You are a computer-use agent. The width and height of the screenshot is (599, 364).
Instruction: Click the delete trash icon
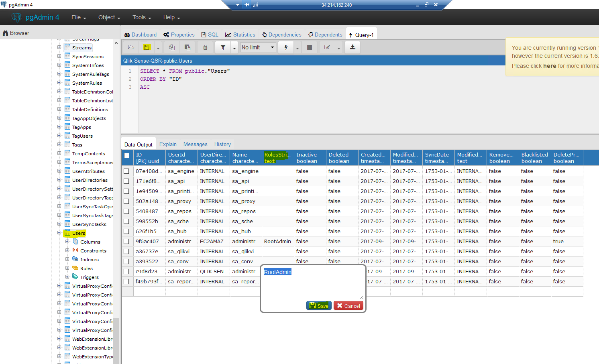pyautogui.click(x=205, y=47)
